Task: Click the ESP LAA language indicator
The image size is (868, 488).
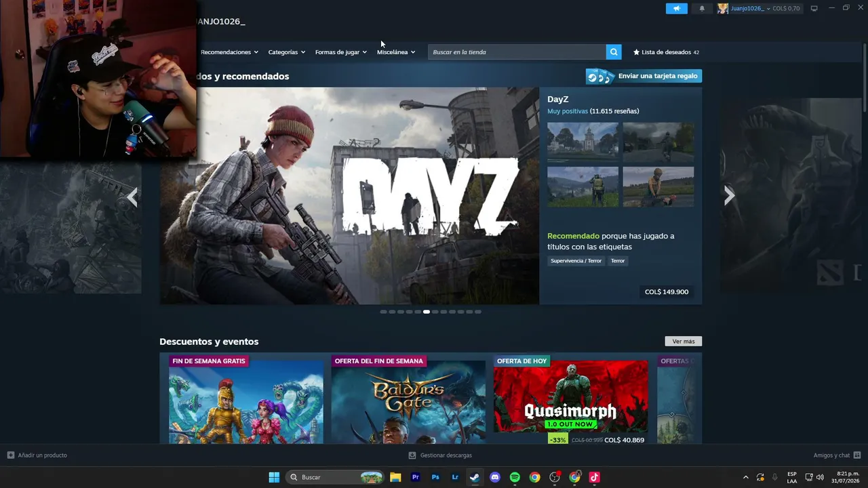Action: point(792,477)
